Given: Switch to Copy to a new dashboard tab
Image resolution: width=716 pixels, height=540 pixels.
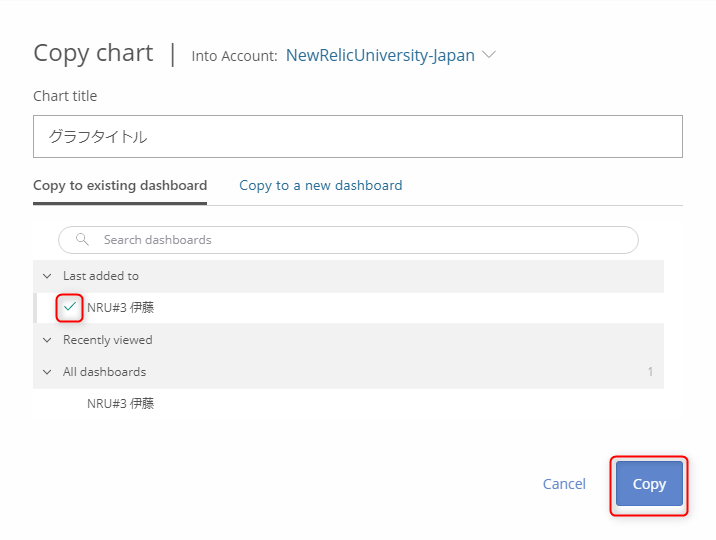Looking at the screenshot, I should point(321,185).
